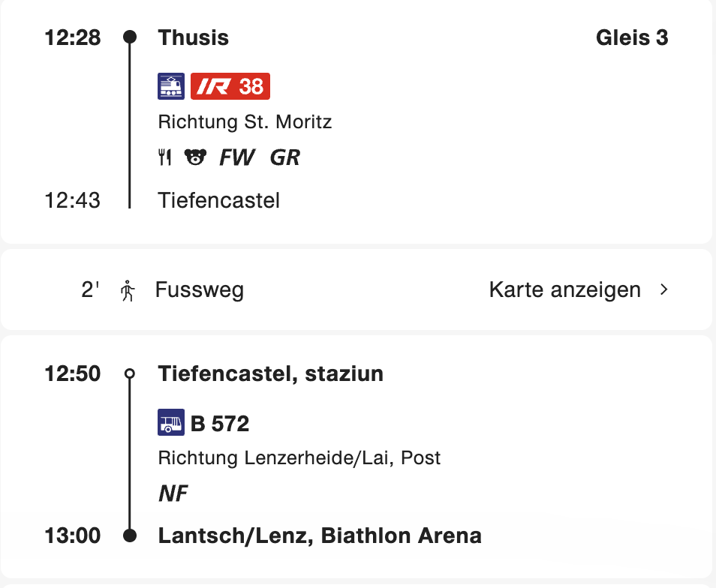Click the walking pedestrian icon
This screenshot has height=588, width=716.
(128, 290)
